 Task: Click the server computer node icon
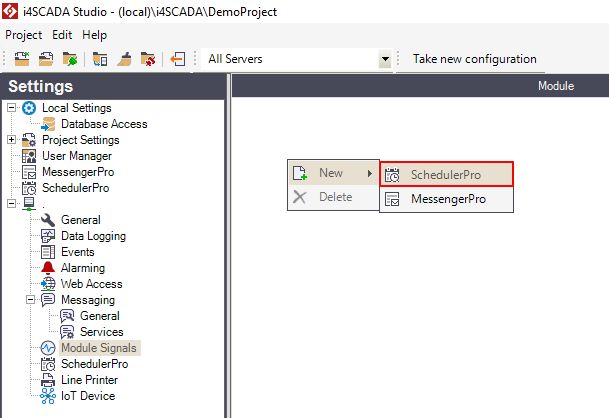pyautogui.click(x=29, y=204)
